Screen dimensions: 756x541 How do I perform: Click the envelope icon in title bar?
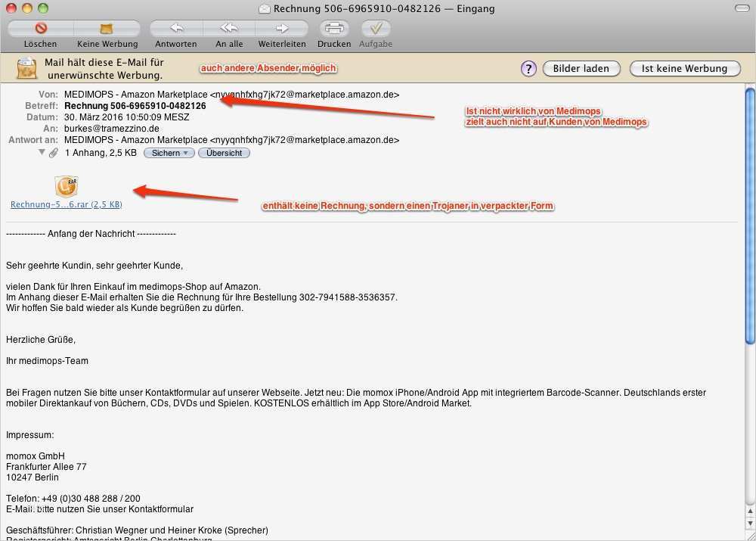(x=264, y=8)
